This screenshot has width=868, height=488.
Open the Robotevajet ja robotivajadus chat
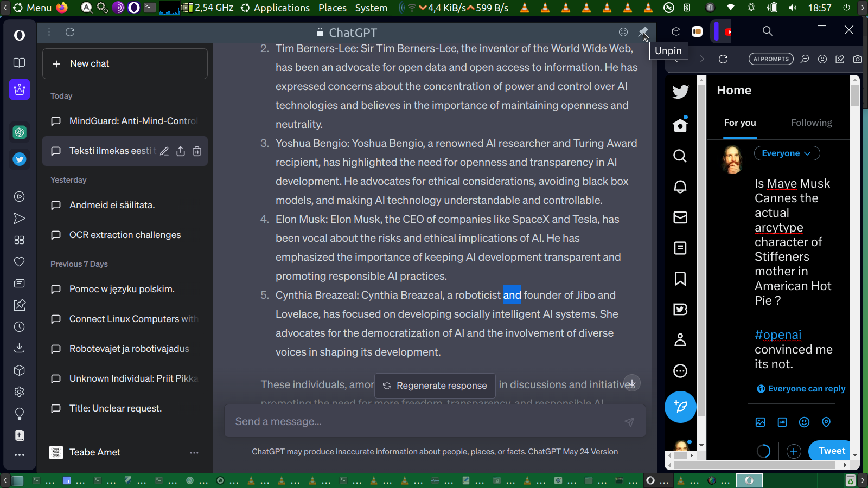pos(125,349)
